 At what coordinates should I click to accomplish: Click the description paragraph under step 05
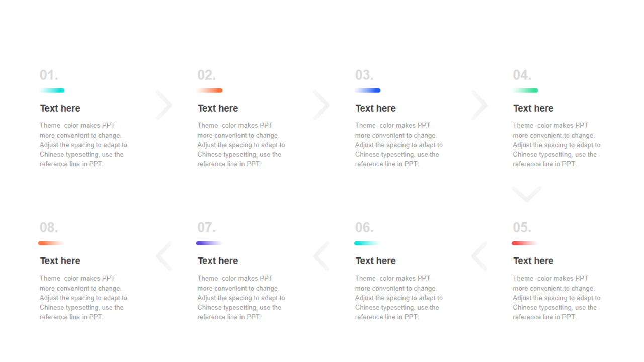(556, 298)
